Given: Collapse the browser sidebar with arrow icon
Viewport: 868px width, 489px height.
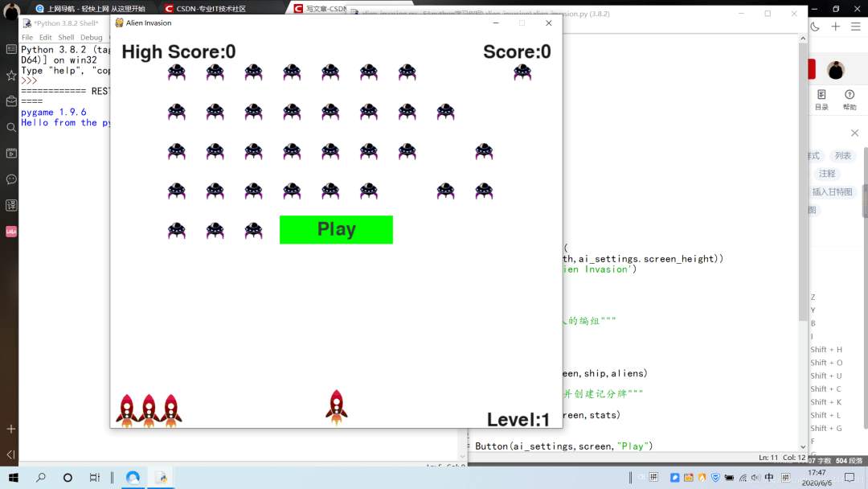Looking at the screenshot, I should pos(11,454).
